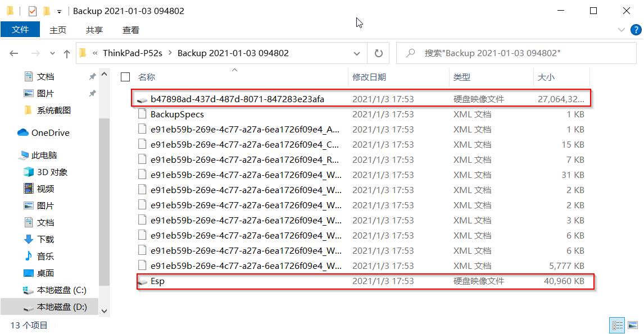Viewport: 644px width, 334px height.
Task: Open the address bar history dropdown
Action: [356, 53]
